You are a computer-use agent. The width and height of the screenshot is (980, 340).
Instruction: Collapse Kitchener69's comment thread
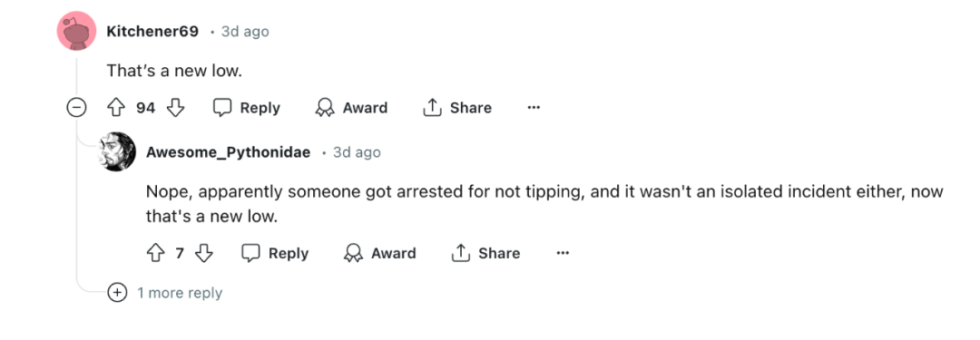pyautogui.click(x=77, y=108)
